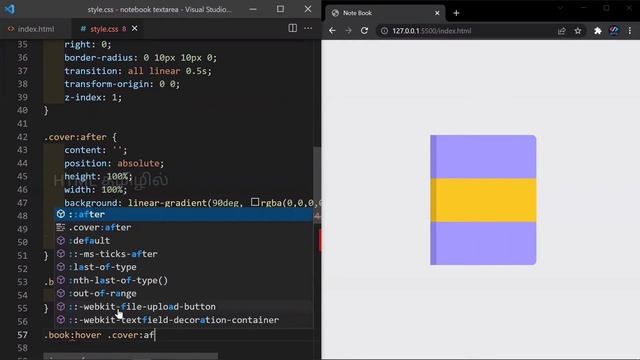Split the editor to the right
The height and width of the screenshot is (360, 640).
[292, 28]
